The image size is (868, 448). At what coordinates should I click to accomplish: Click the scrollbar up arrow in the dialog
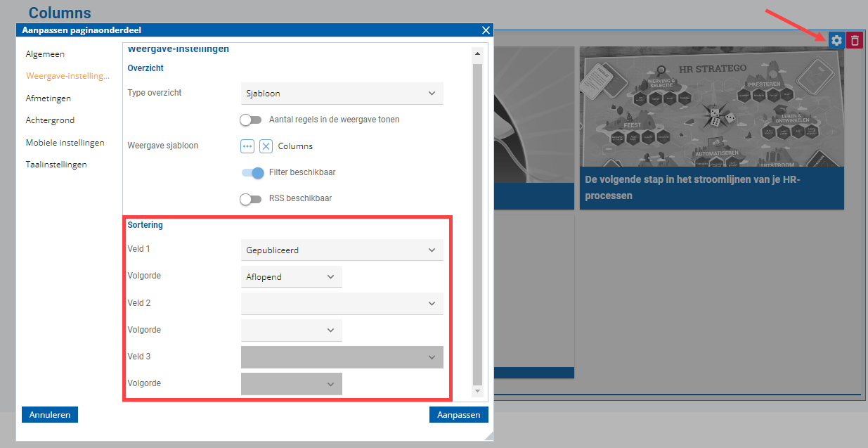(477, 53)
